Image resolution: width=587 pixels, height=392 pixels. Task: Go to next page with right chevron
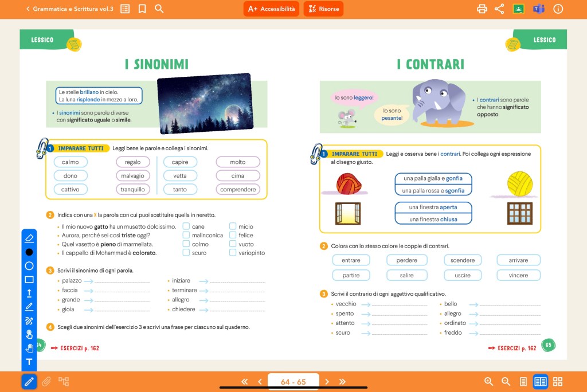point(327,382)
